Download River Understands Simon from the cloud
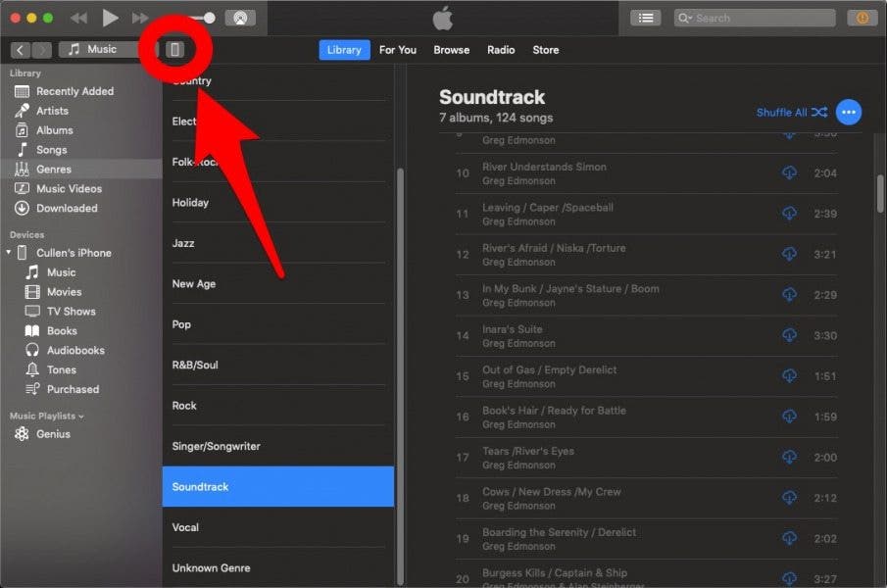This screenshot has height=588, width=887. (789, 172)
